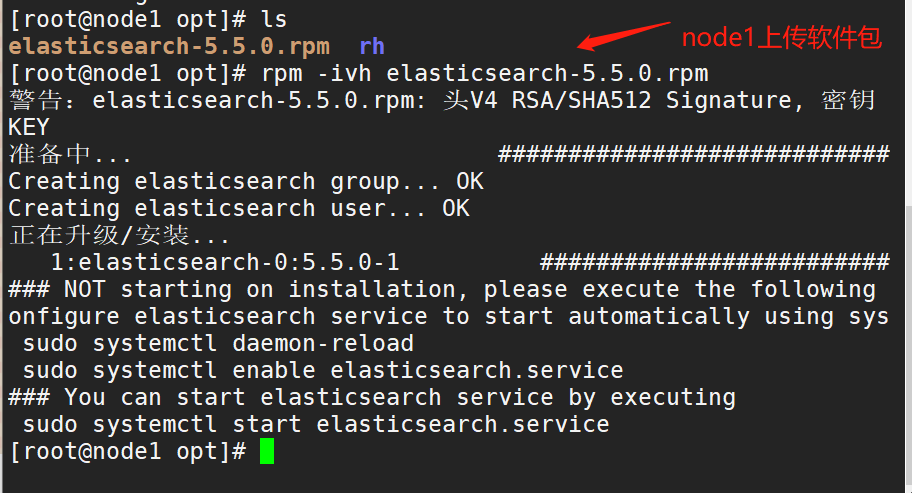
Task: Click the '1:elasticsearch-0:5.5.0-1' package line
Action: (x=225, y=262)
